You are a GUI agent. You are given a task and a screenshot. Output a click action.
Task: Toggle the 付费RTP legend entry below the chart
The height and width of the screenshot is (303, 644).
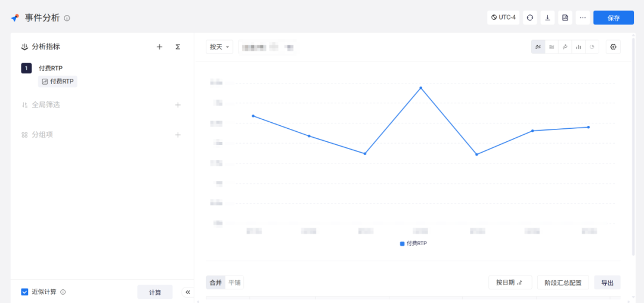tap(414, 243)
